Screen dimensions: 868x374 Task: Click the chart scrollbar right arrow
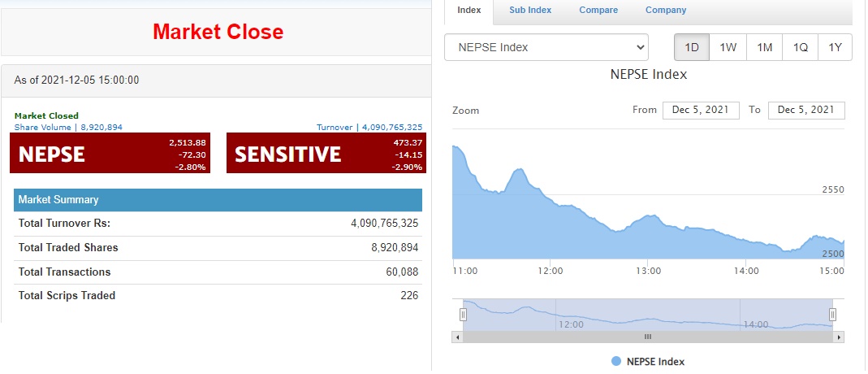coord(839,337)
